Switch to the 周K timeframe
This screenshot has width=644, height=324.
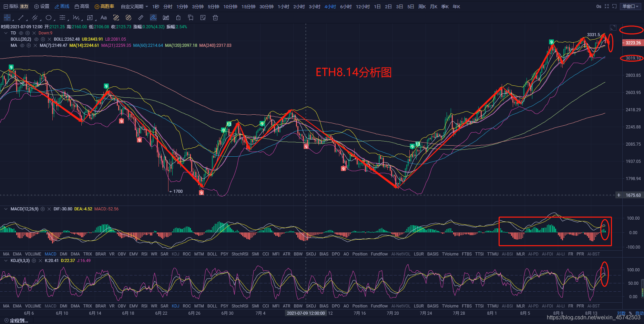pyautogui.click(x=422, y=7)
